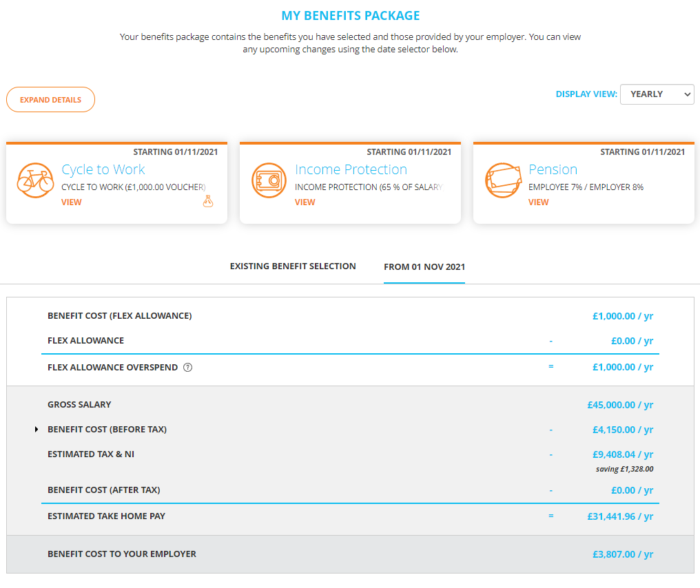Image resolution: width=700 pixels, height=588 pixels.
Task: Click the Estimated Take Home Pay amount
Action: pos(620,516)
